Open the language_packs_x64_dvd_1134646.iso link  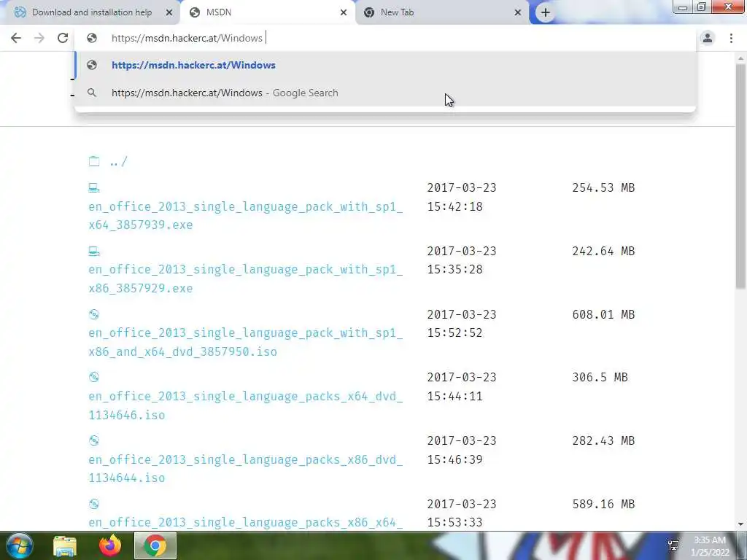pyautogui.click(x=245, y=405)
